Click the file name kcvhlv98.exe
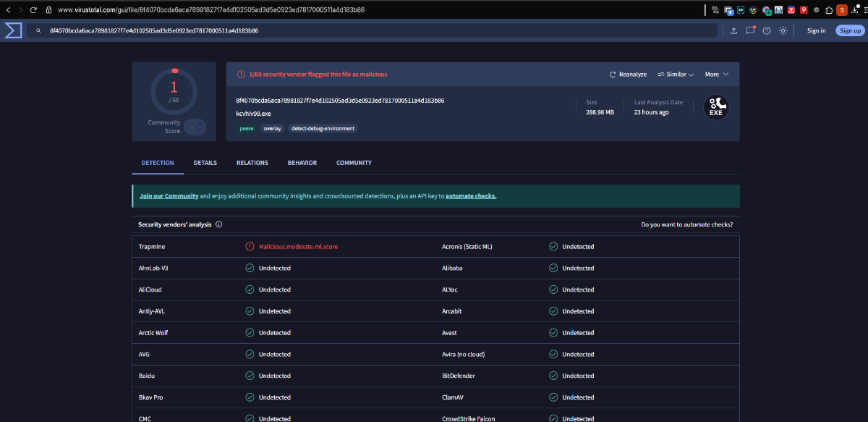 [253, 114]
